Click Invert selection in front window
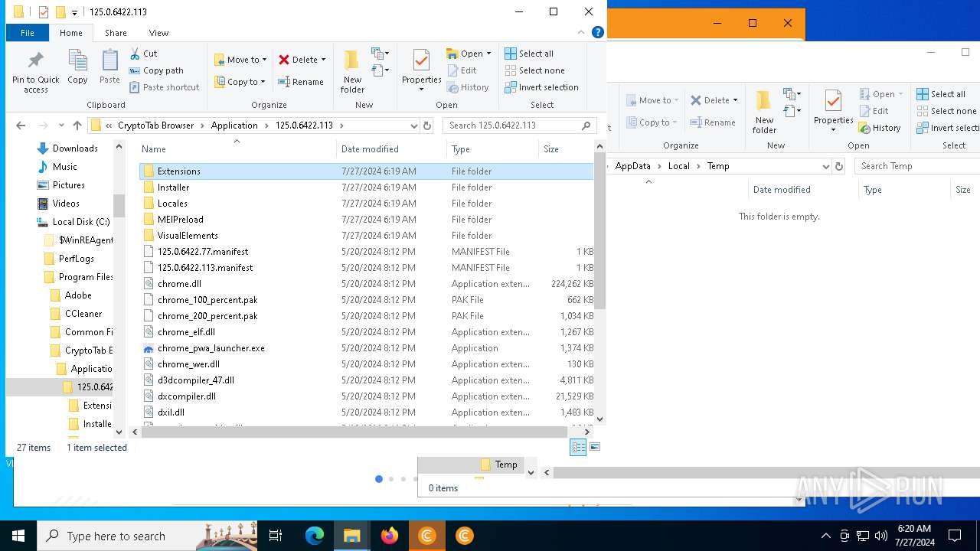 [x=541, y=87]
